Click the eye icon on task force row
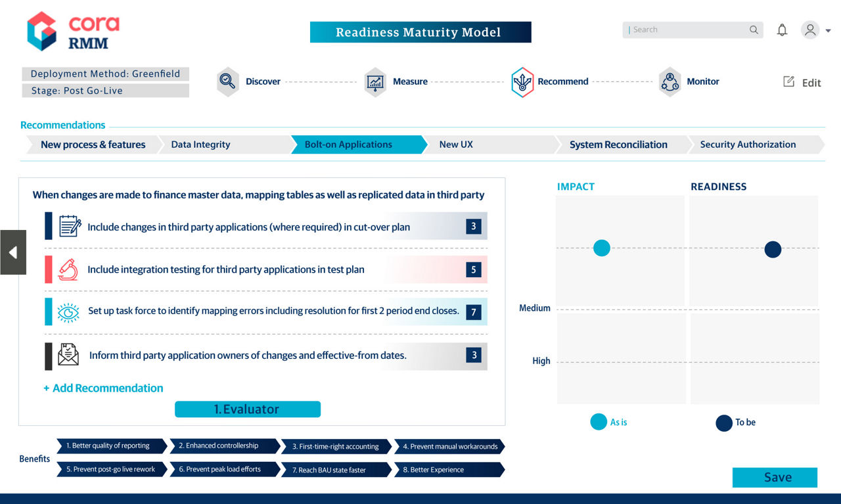The image size is (841, 504). pyautogui.click(x=68, y=311)
